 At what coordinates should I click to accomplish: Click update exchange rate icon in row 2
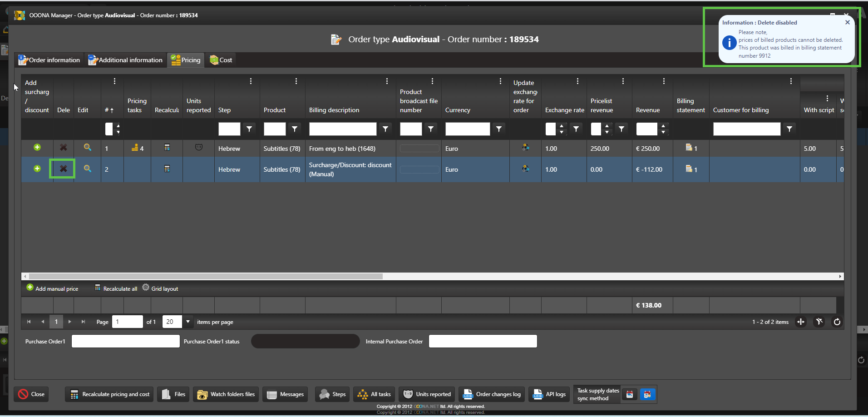coord(525,169)
